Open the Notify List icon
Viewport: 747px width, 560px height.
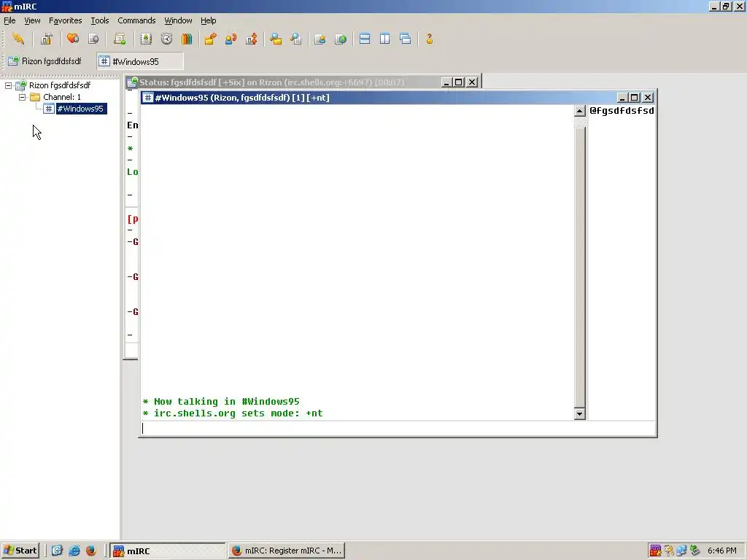(x=320, y=39)
